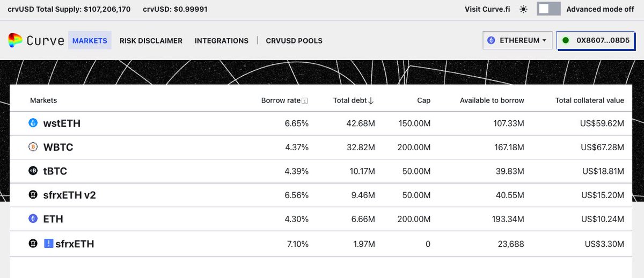Viewport: 644px width, 278px height.
Task: Click the token icon in the 1.97M debt row
Action: pyautogui.click(x=33, y=244)
